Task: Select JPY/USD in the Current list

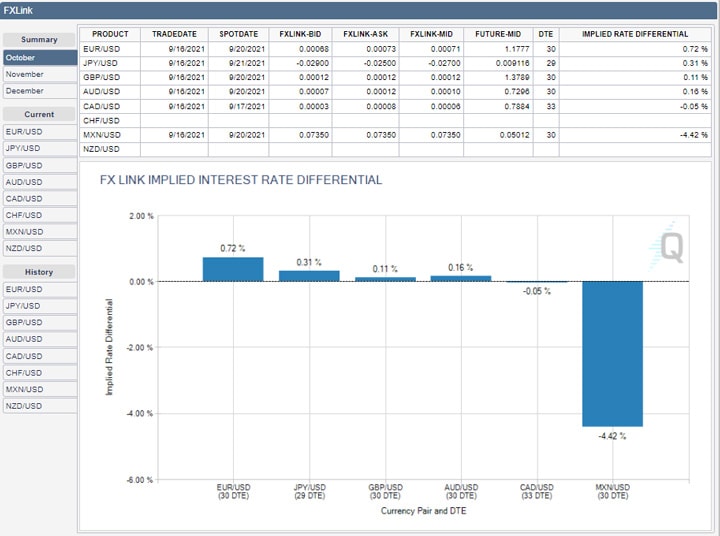Action: (39, 148)
